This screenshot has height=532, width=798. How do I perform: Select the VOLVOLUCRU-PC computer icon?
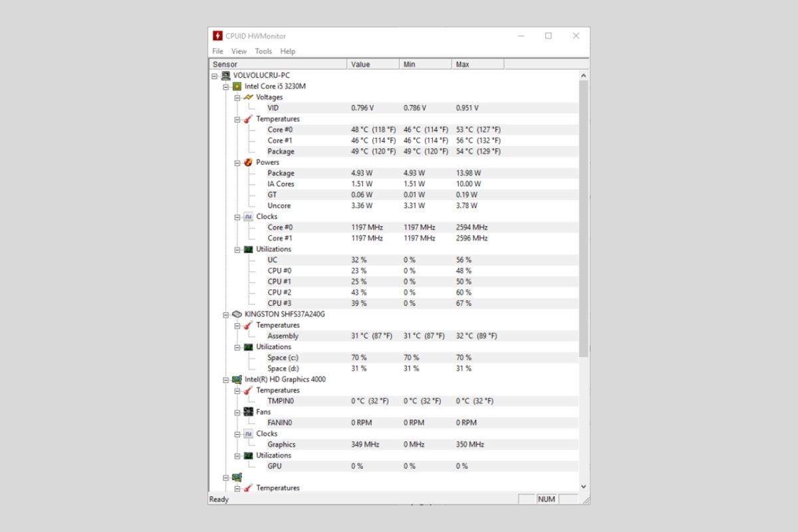pos(226,75)
